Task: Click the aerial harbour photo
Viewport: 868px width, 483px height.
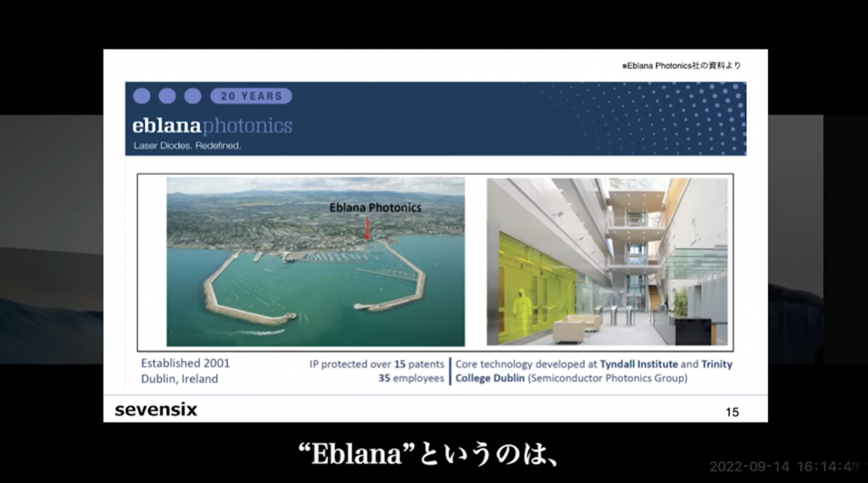Action: click(x=315, y=262)
